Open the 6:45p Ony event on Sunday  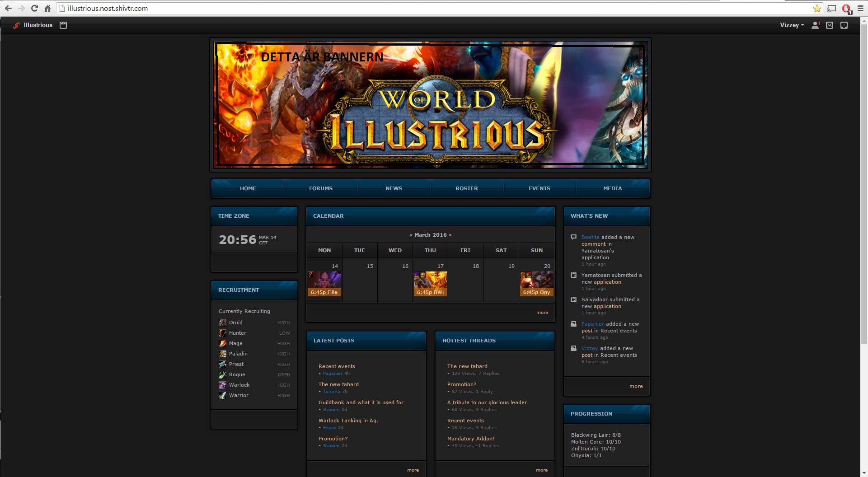coord(536,284)
